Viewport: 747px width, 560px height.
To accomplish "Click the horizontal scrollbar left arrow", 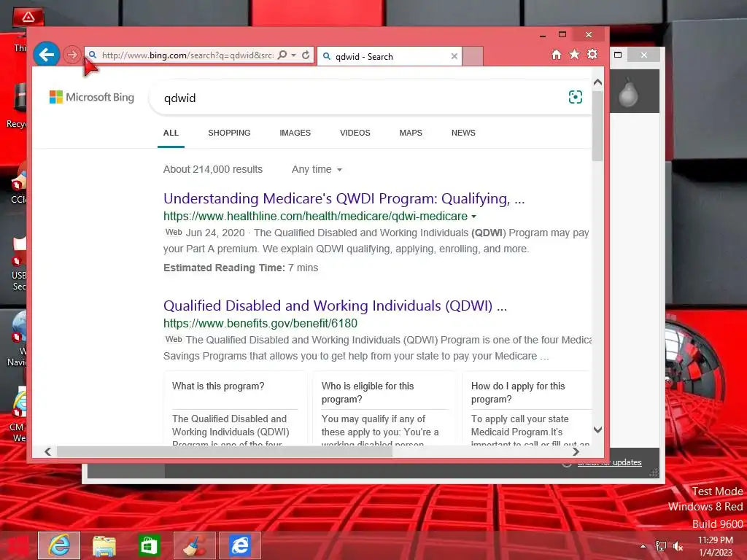I will (x=47, y=451).
